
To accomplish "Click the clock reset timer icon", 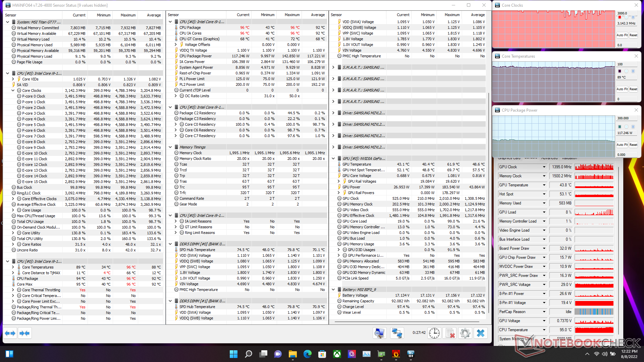I will (x=434, y=333).
